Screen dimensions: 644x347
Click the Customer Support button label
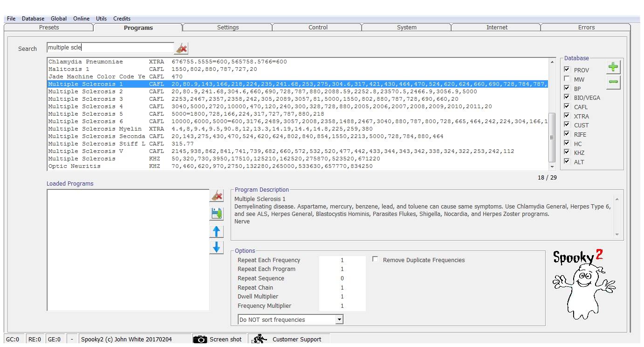tap(297, 340)
